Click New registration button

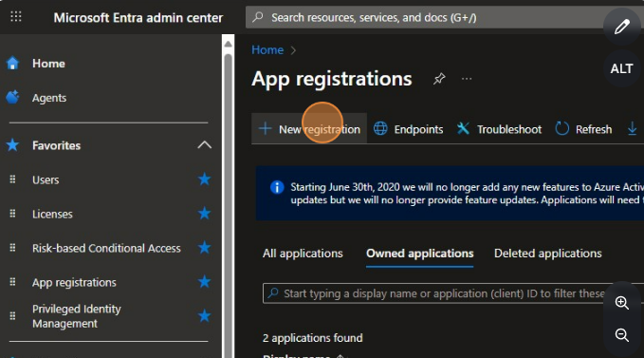pyautogui.click(x=309, y=129)
